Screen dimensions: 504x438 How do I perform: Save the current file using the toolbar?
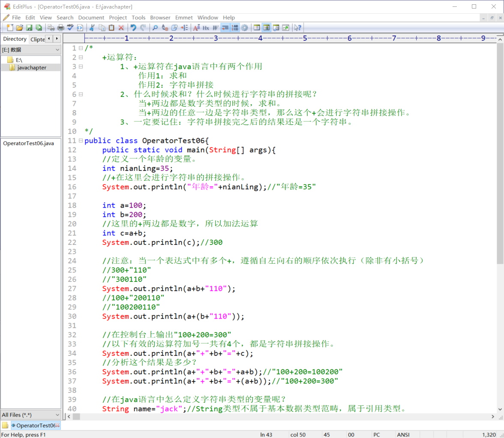coord(29,28)
